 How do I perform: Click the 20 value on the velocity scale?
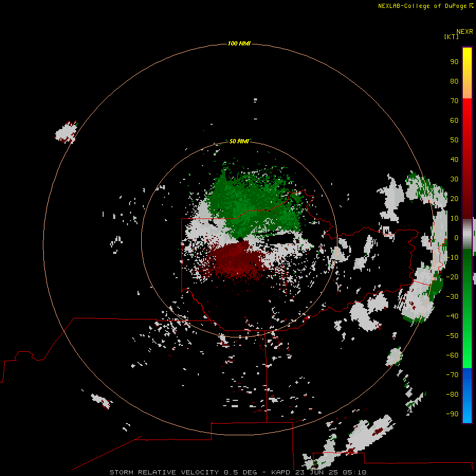(x=454, y=199)
